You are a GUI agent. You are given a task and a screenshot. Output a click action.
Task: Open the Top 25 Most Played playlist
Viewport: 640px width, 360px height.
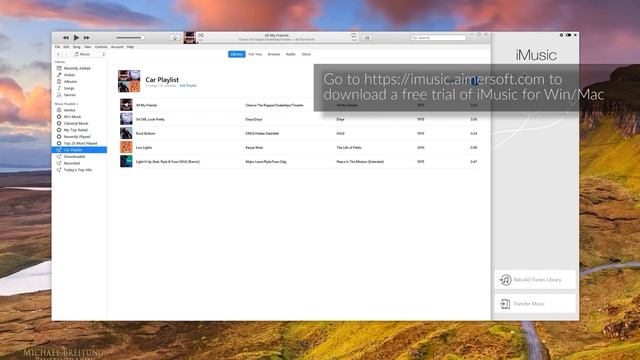(80, 143)
